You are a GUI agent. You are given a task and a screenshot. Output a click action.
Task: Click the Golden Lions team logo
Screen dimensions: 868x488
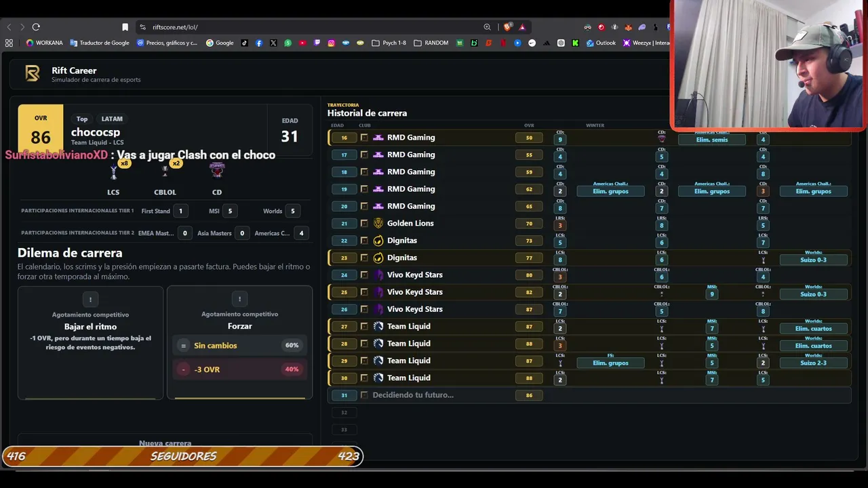[x=378, y=223]
